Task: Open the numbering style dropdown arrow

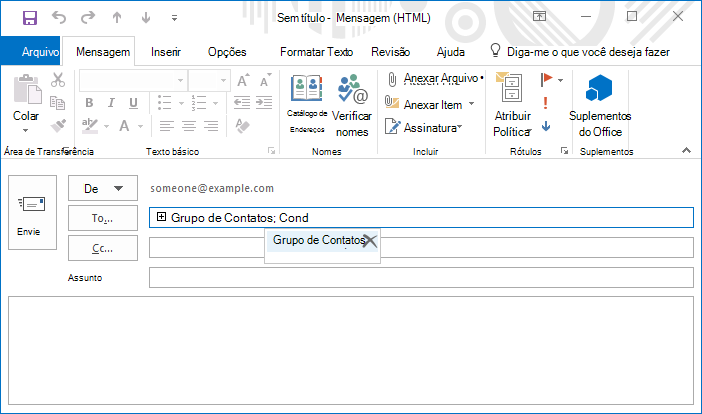Action: (215, 103)
